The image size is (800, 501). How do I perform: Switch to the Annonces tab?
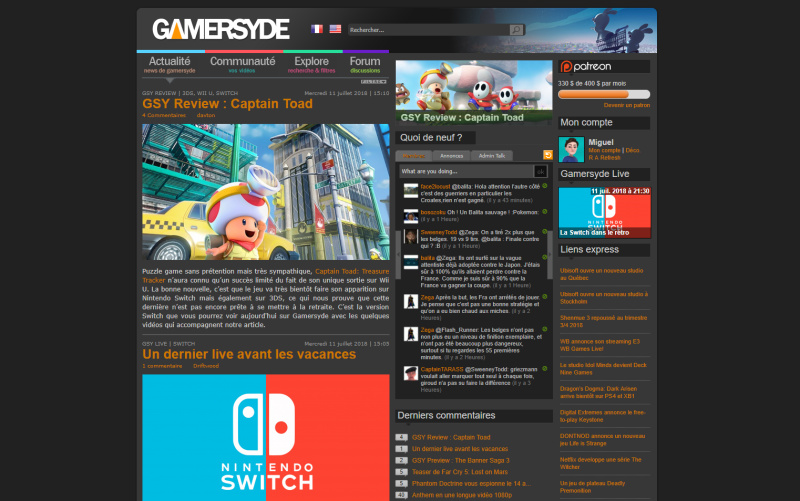tap(452, 156)
